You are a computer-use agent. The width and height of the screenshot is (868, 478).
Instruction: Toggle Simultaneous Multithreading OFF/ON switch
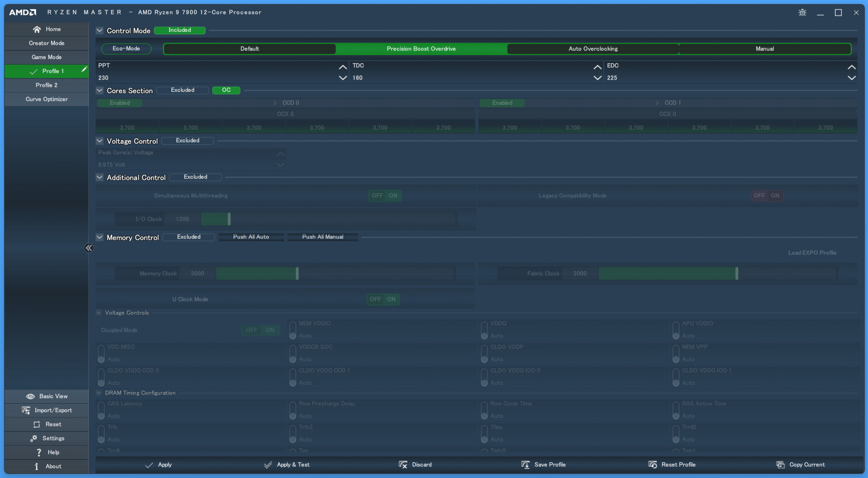pos(385,196)
